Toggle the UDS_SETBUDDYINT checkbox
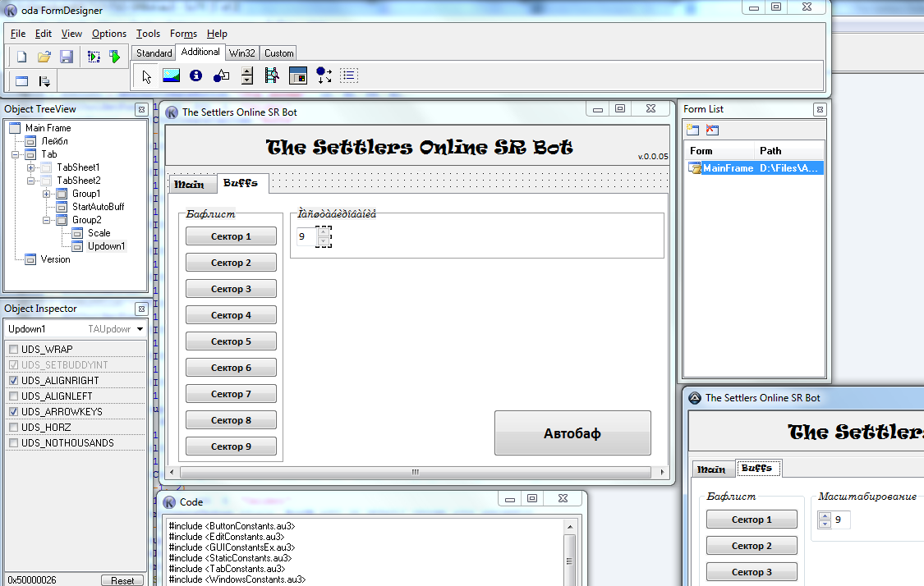Image resolution: width=924 pixels, height=586 pixels. tap(14, 365)
